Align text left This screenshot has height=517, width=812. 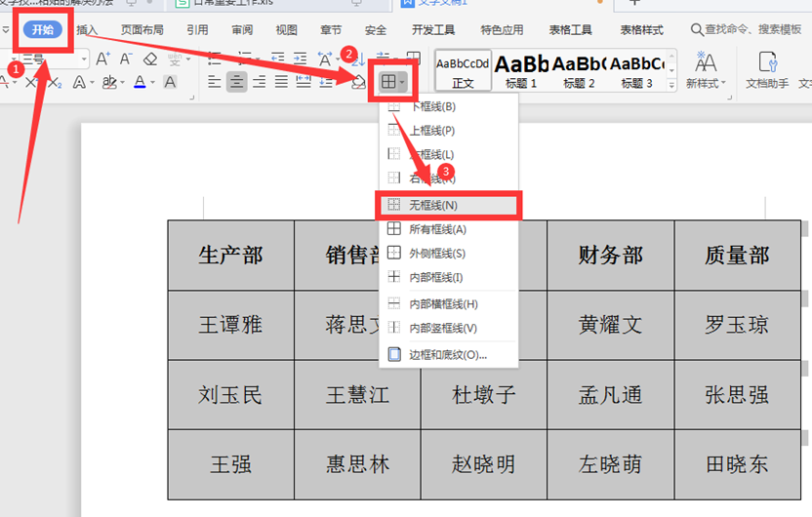pos(214,82)
